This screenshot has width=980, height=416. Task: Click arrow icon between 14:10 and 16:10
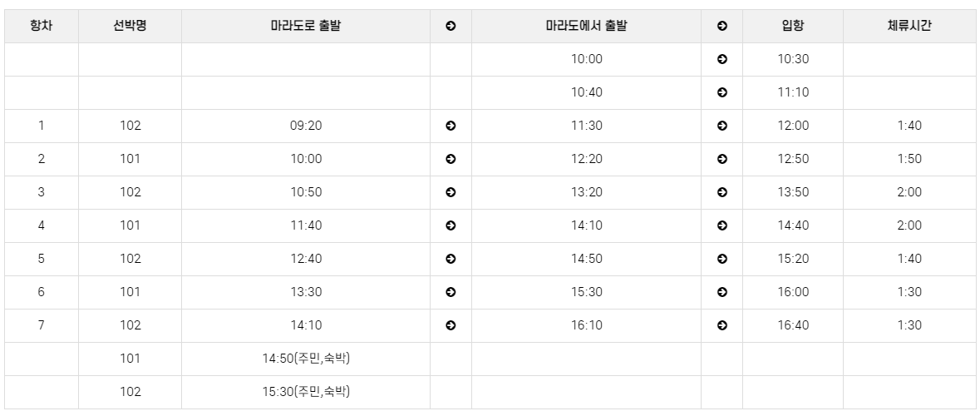(x=451, y=325)
